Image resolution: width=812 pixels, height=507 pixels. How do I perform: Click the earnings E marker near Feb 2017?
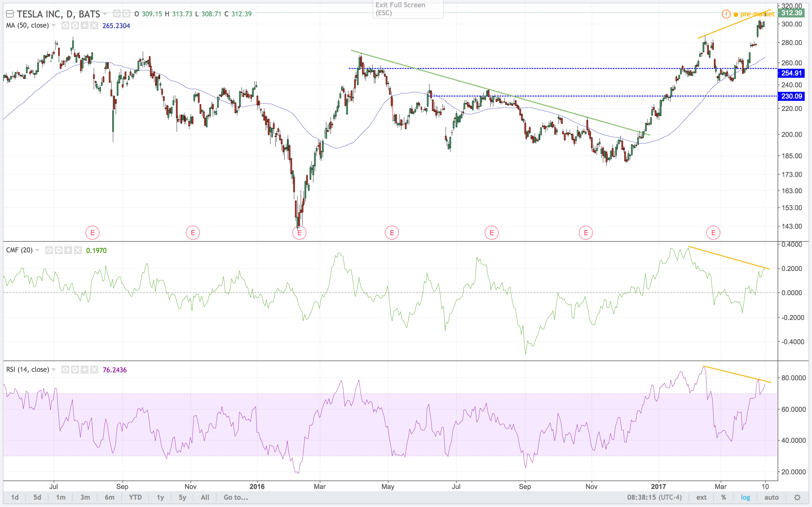713,232
